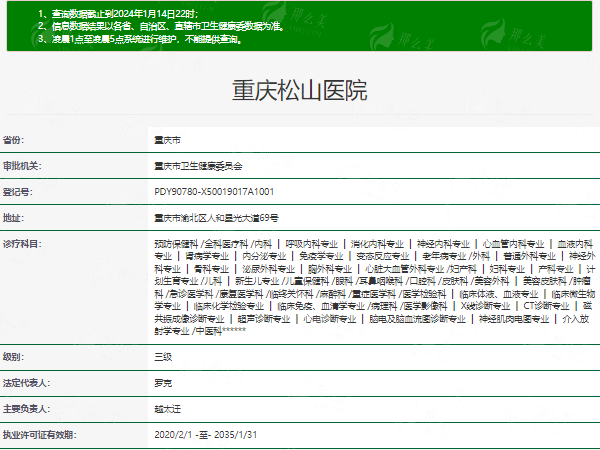The image size is (600, 450).
Task: Click 神经内科专业 in the department list
Action: pos(443,244)
